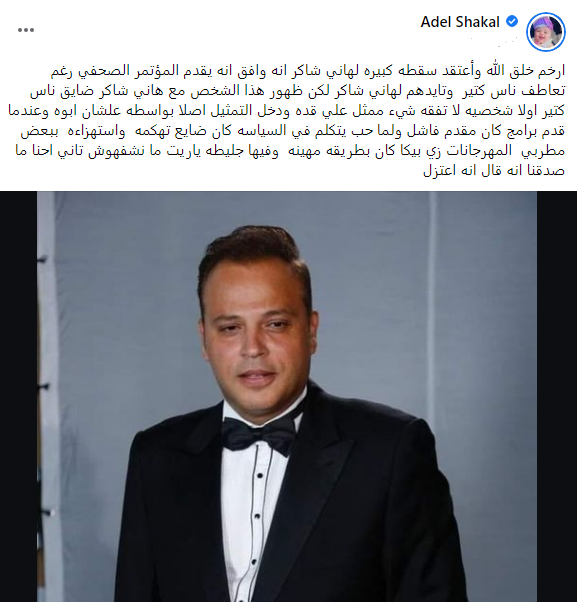Click the text line beginning "تعاطف ناس كتير"
The image size is (577, 602).
point(298,91)
